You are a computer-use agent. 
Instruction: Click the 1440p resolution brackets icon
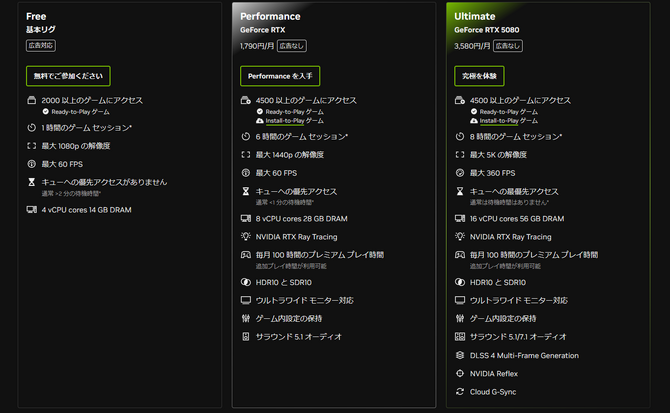[x=246, y=155]
